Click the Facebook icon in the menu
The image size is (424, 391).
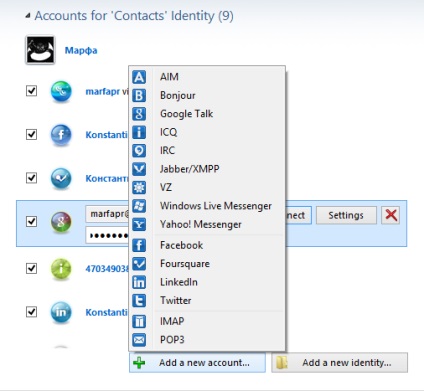pyautogui.click(x=139, y=245)
